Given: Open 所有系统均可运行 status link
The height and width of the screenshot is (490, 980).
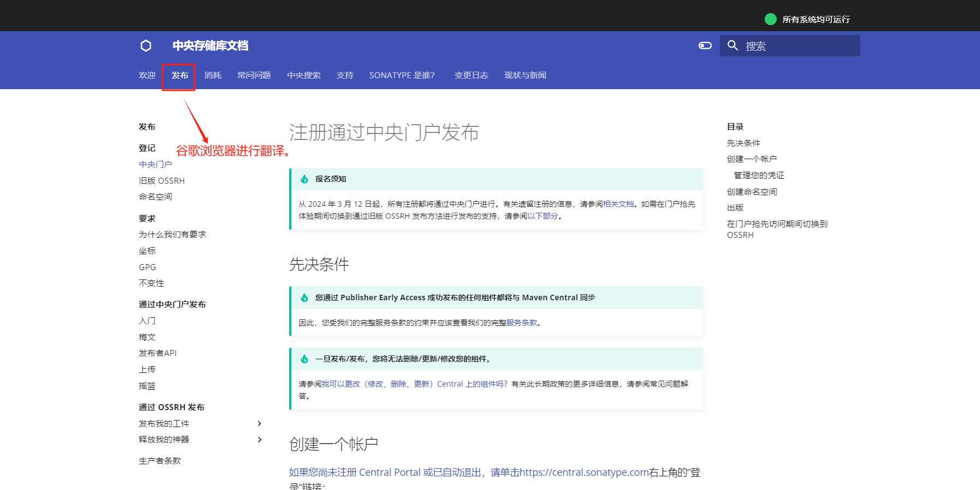Looking at the screenshot, I should click(x=816, y=20).
